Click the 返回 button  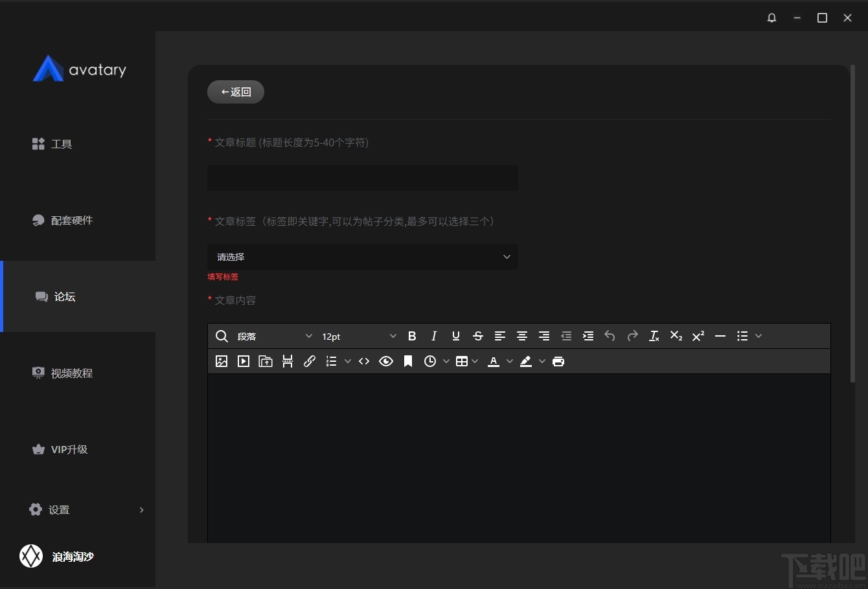(x=235, y=91)
